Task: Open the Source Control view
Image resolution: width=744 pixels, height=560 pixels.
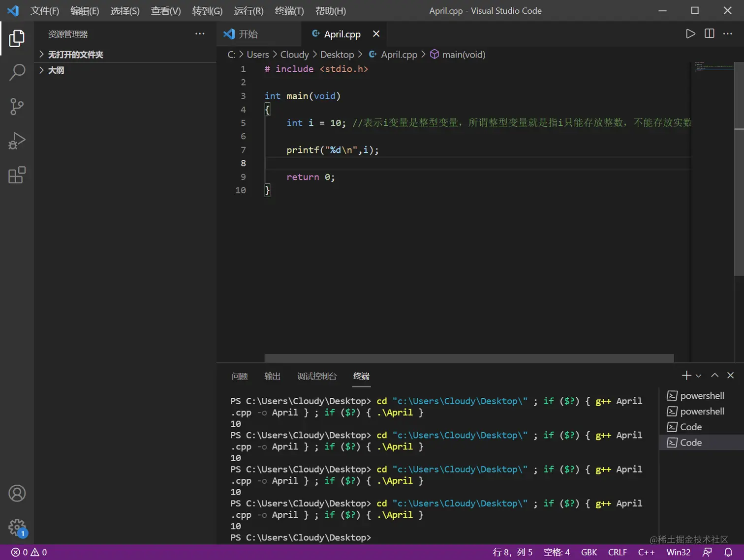Action: (x=17, y=106)
